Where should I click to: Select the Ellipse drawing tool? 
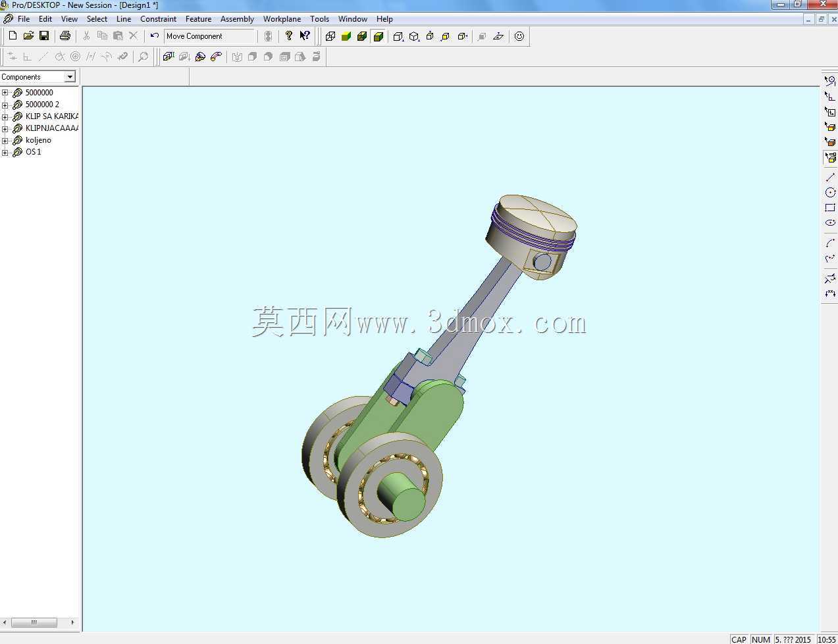point(830,223)
